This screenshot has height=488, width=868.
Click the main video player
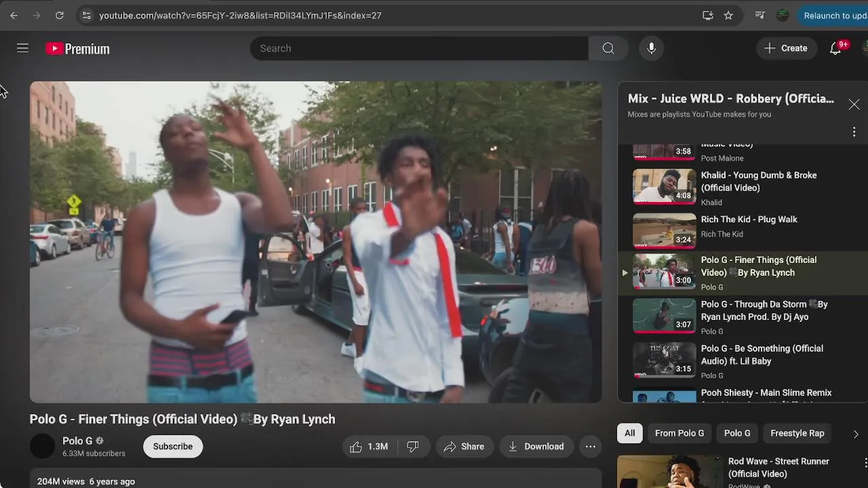[x=315, y=242]
